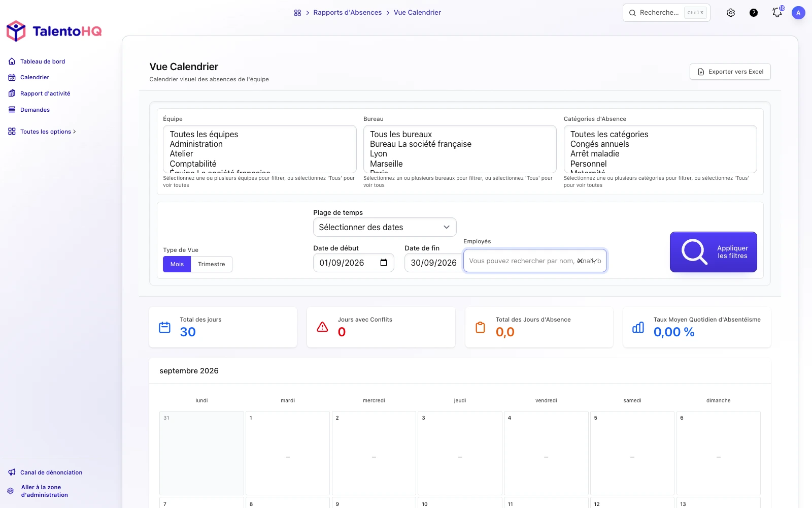Click Total des Jours d'Absence clipboard icon

(x=481, y=327)
